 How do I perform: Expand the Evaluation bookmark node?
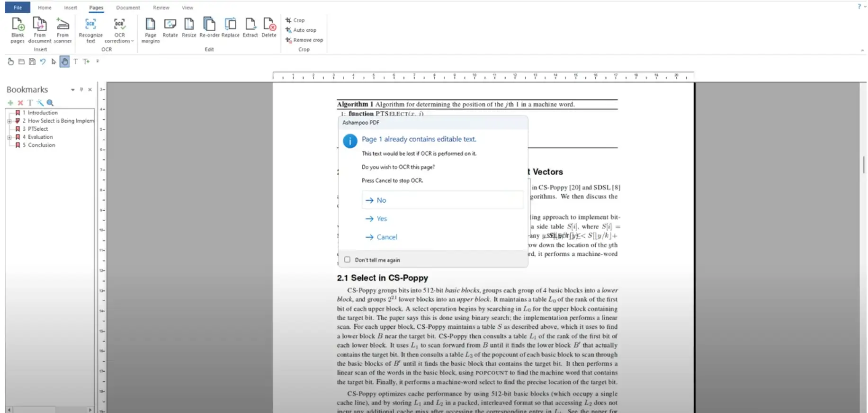9,137
